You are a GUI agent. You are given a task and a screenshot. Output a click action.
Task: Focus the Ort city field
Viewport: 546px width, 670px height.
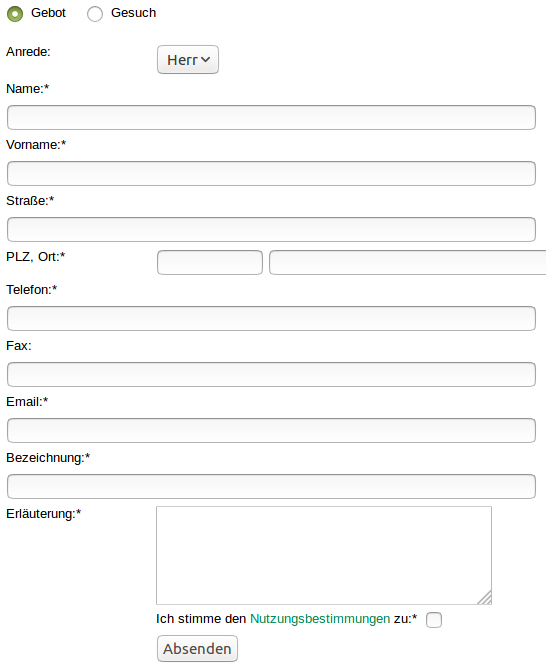[x=408, y=262]
